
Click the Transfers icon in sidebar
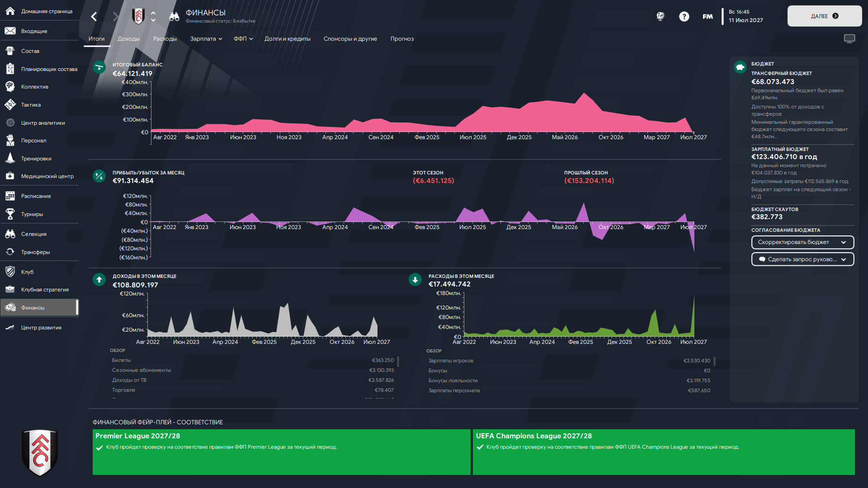10,252
